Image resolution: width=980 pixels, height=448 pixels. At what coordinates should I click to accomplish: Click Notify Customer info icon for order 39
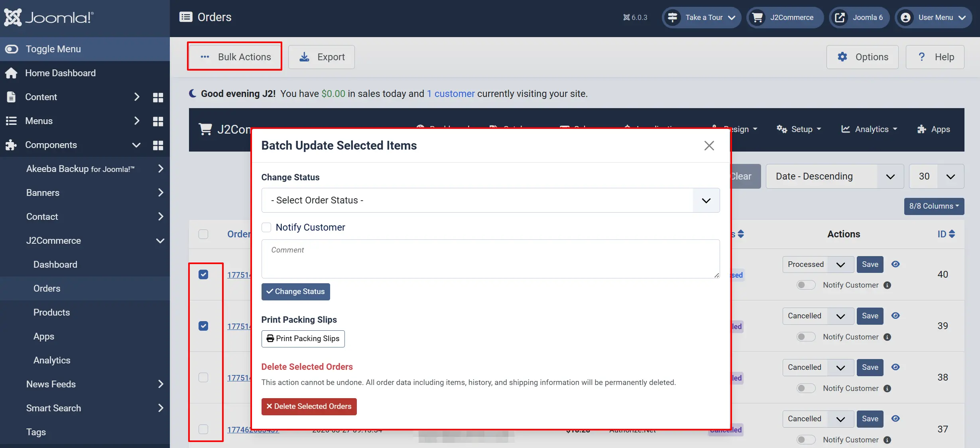[x=888, y=337]
